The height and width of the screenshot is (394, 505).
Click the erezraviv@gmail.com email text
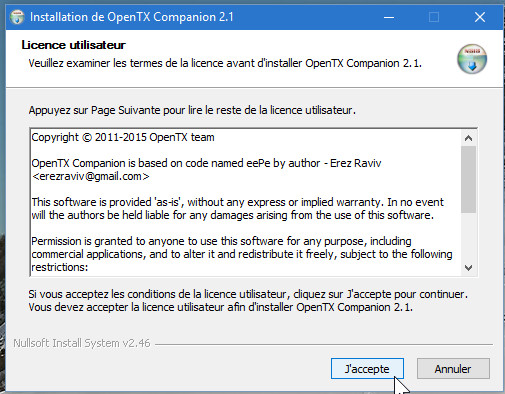[x=90, y=176]
